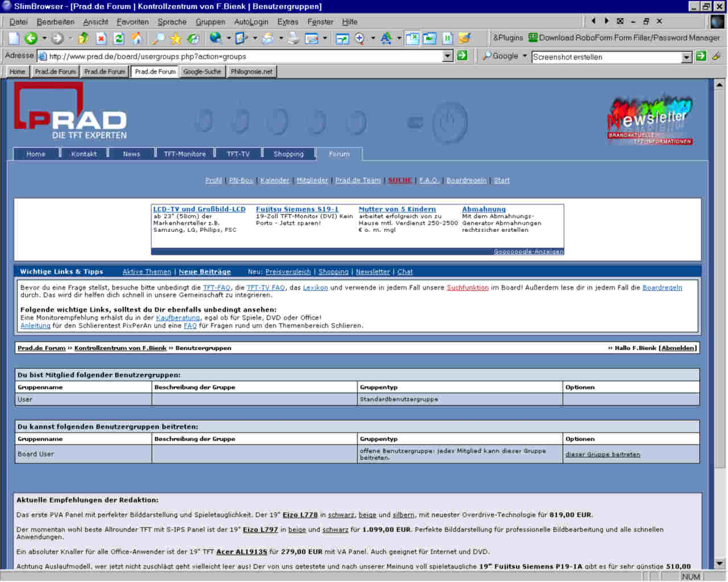
Task: Expand the search box history dropdown
Action: click(x=686, y=57)
